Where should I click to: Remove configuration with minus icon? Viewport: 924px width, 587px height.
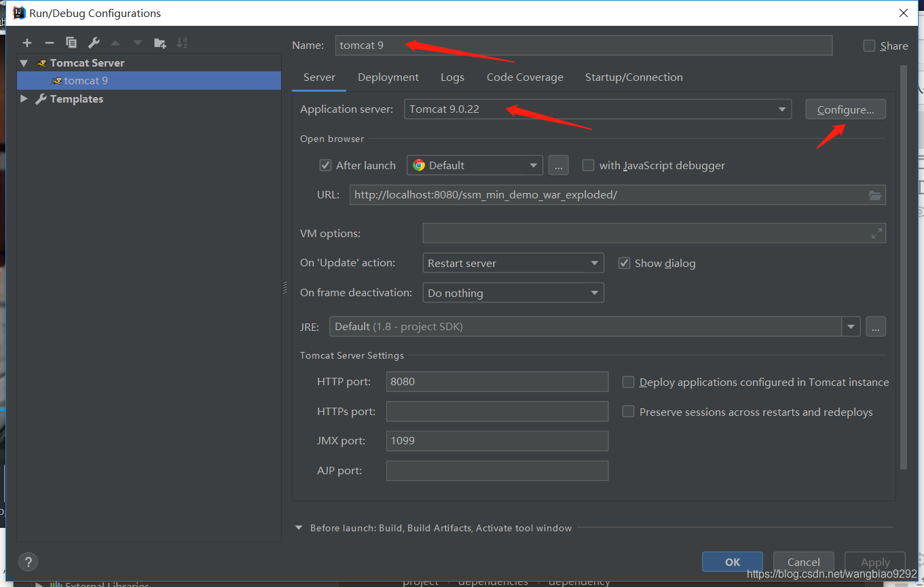point(49,43)
